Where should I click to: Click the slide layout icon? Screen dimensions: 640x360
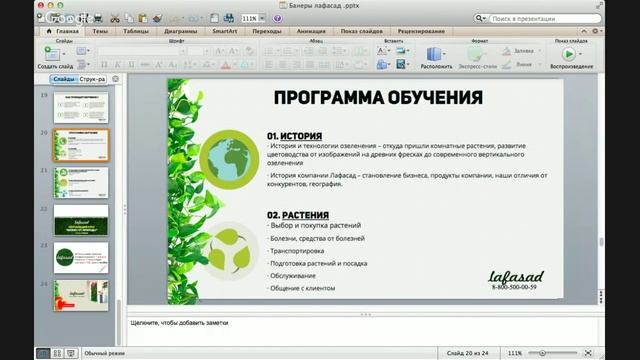click(81, 51)
